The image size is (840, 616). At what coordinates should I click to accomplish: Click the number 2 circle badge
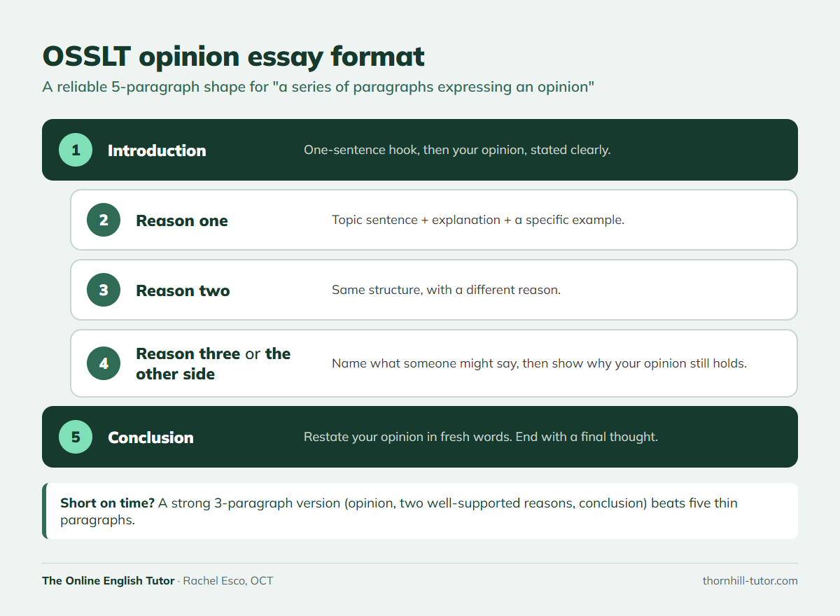(104, 220)
